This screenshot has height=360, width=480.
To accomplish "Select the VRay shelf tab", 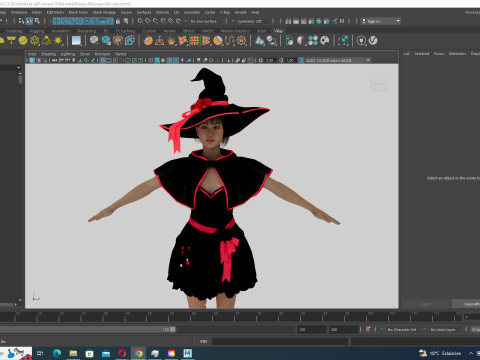I will 278,31.
